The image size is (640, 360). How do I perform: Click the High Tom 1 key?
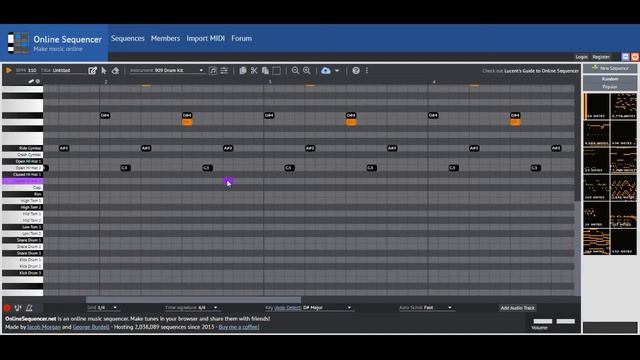tap(23, 201)
